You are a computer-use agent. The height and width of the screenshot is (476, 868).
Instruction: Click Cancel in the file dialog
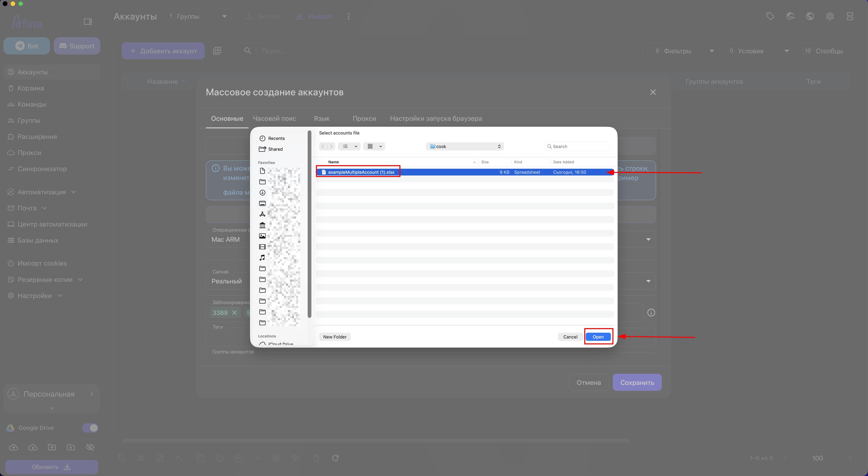(x=570, y=337)
